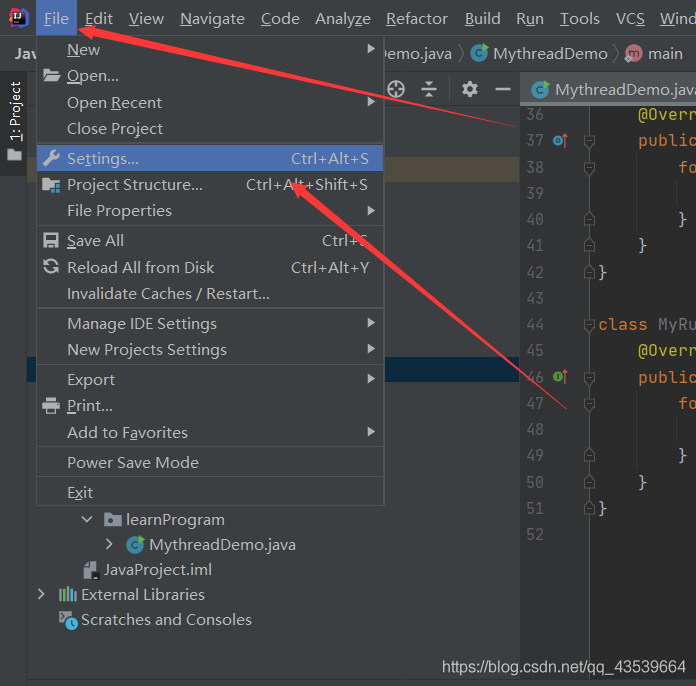696x686 pixels.
Task: Open the View menu
Action: [x=146, y=19]
